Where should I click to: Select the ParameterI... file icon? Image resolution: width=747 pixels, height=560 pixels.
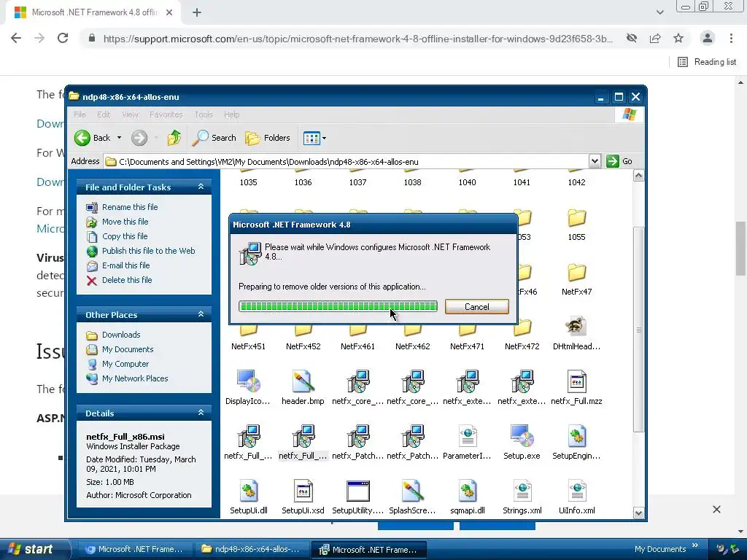468,436
